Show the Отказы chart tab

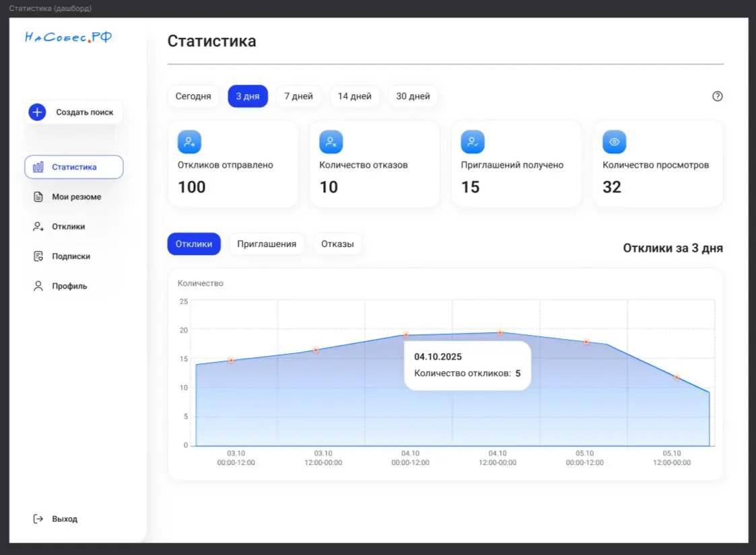[x=337, y=244]
